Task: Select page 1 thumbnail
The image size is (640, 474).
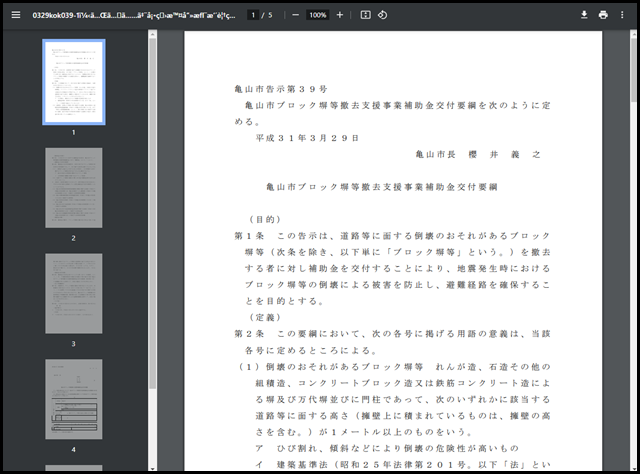Action: pyautogui.click(x=73, y=81)
